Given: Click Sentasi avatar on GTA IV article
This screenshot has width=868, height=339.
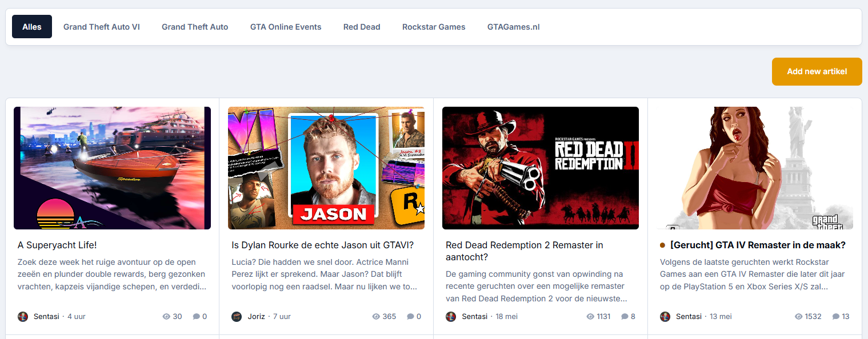Looking at the screenshot, I should [x=665, y=316].
